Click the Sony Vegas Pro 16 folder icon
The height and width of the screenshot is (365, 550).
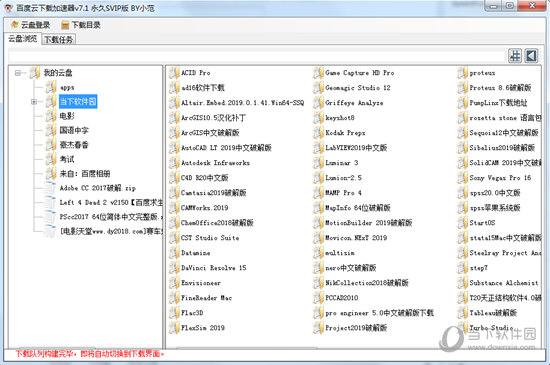(x=462, y=178)
